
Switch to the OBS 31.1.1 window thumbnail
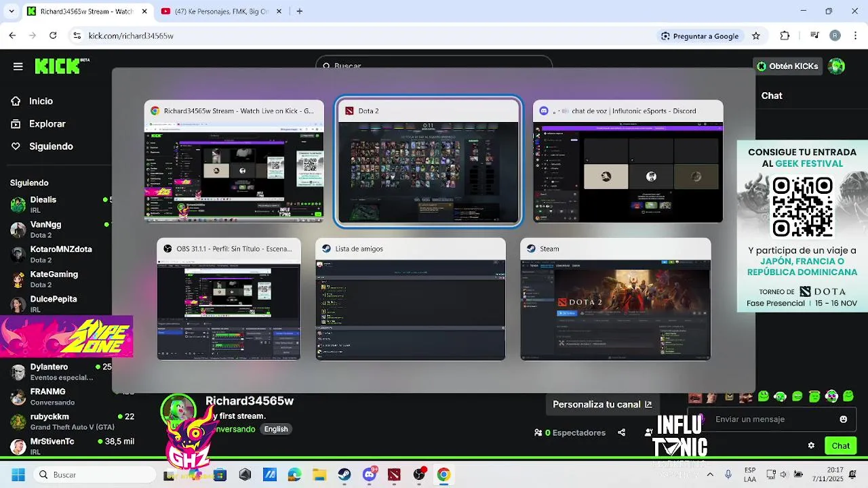click(229, 299)
